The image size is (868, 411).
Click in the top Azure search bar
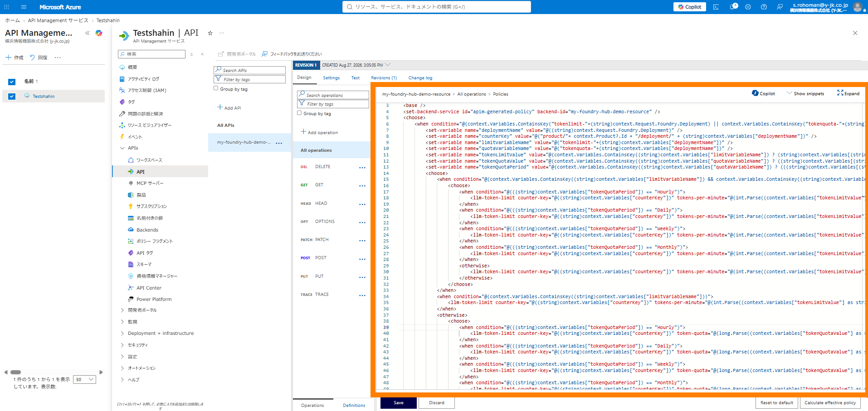[x=436, y=7]
